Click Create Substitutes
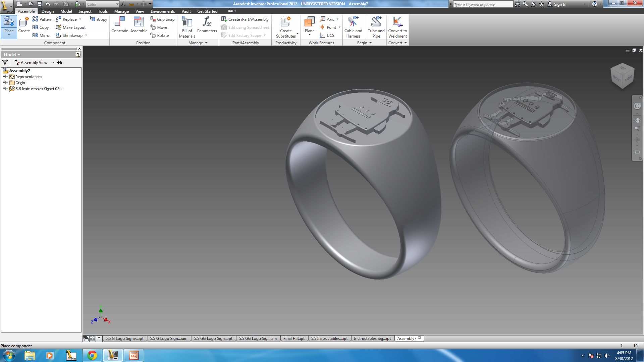644x362 pixels. (x=286, y=27)
